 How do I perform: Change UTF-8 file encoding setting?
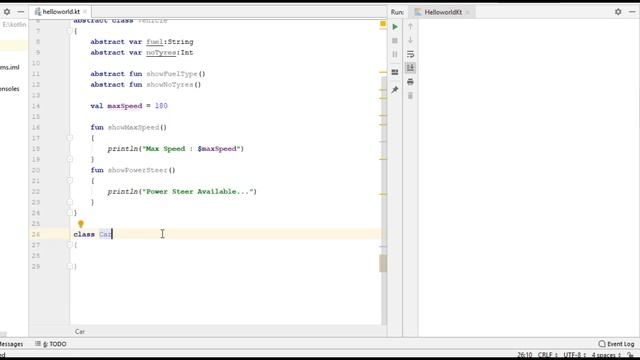tap(574, 355)
